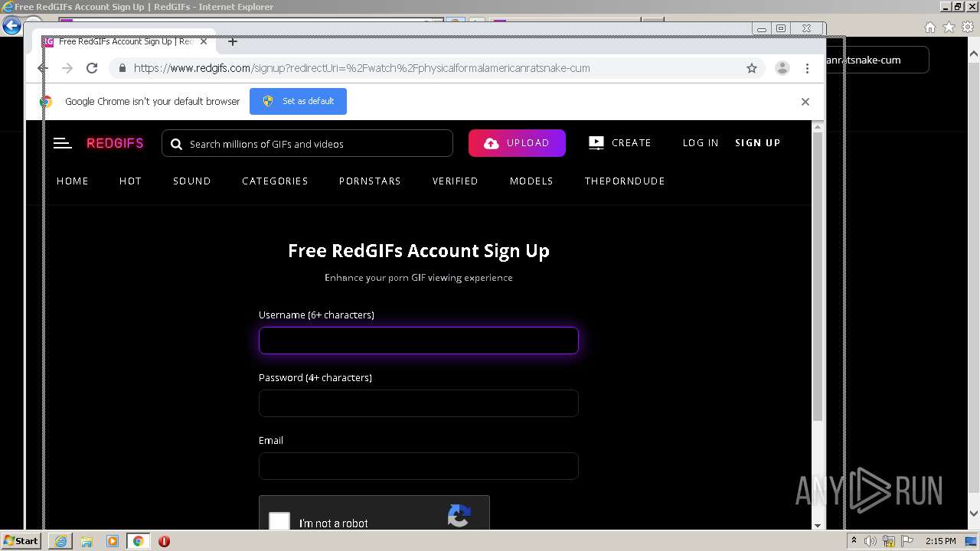Viewport: 980px width, 551px height.
Task: Click the system tray volume icon
Action: 871,541
